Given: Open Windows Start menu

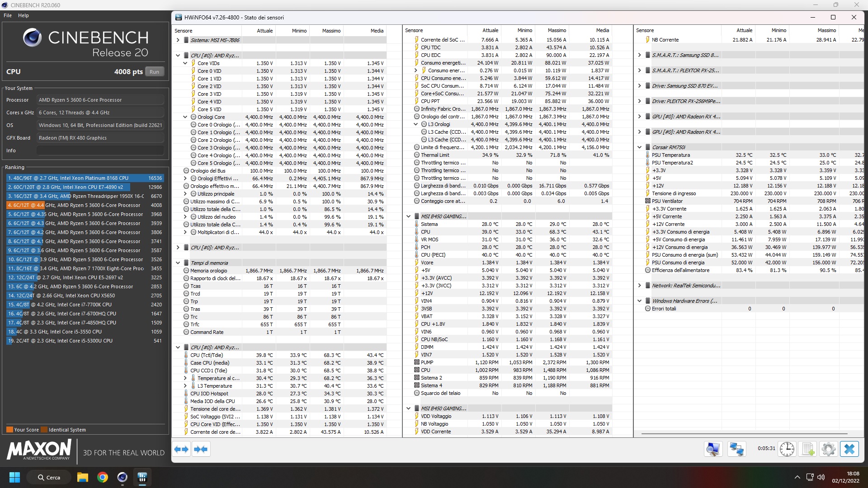Looking at the screenshot, I should (14, 477).
